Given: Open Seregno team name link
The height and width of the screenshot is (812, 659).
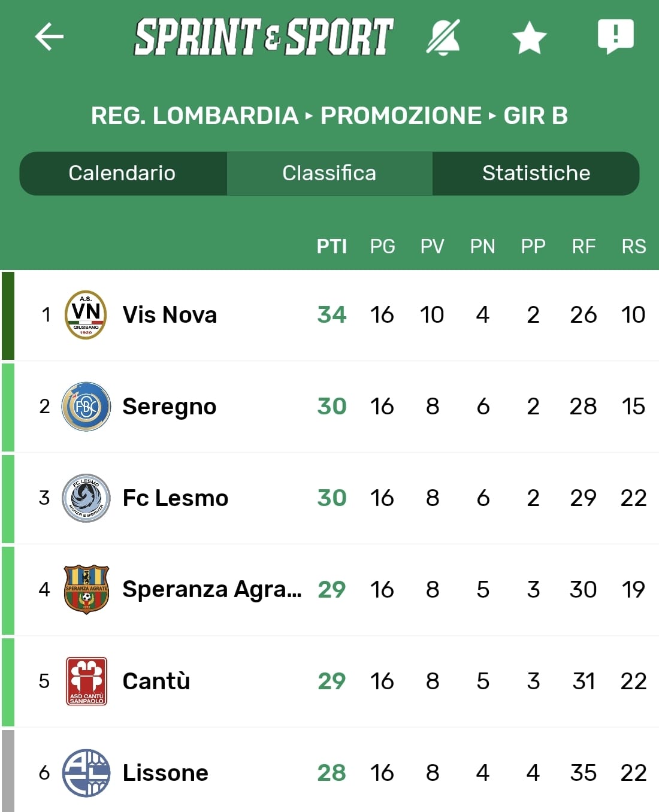Looking at the screenshot, I should [x=170, y=407].
